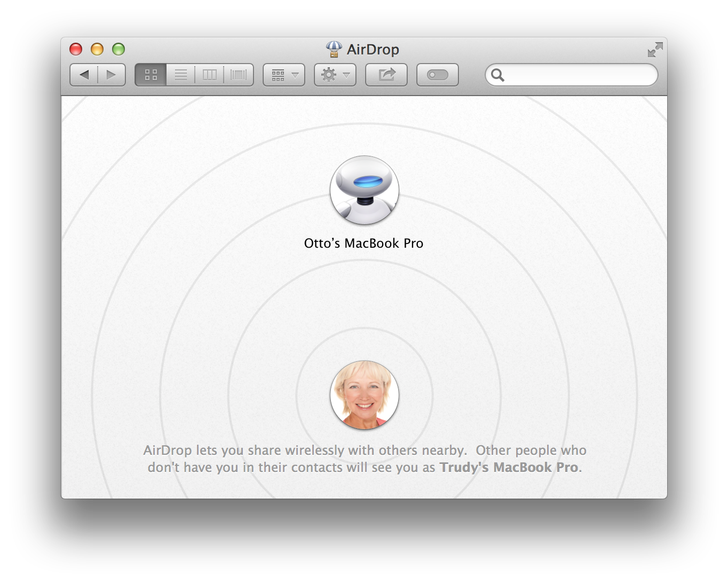
Task: Switch to list view
Action: pos(180,74)
